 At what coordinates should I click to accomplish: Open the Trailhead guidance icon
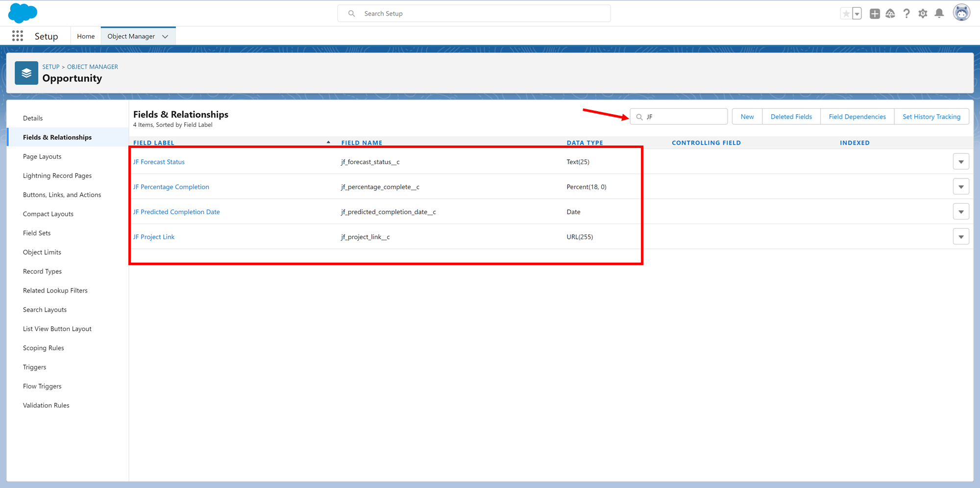point(890,14)
